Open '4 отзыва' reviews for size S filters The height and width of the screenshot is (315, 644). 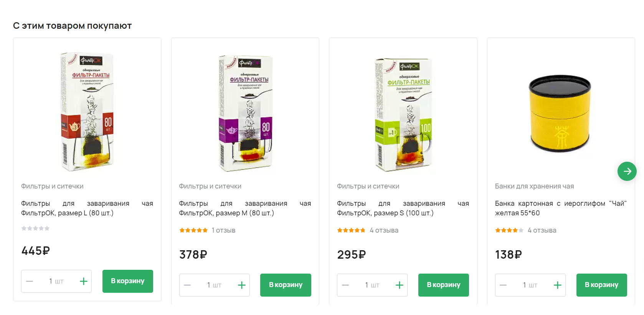(384, 230)
